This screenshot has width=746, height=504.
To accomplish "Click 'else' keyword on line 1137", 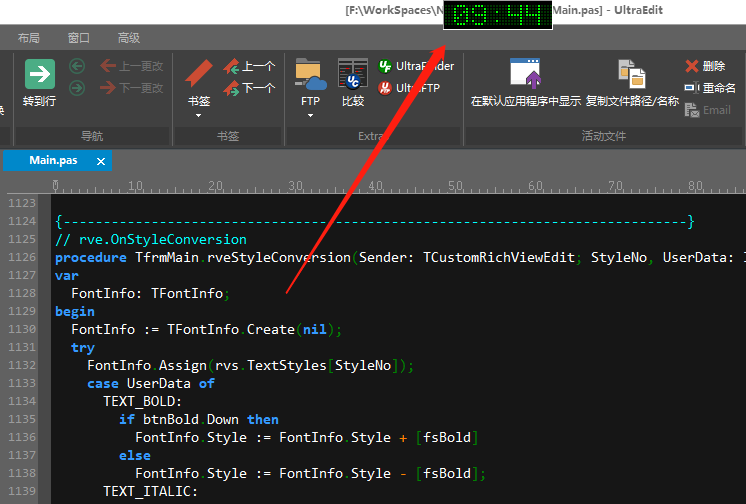I will tap(135, 455).
